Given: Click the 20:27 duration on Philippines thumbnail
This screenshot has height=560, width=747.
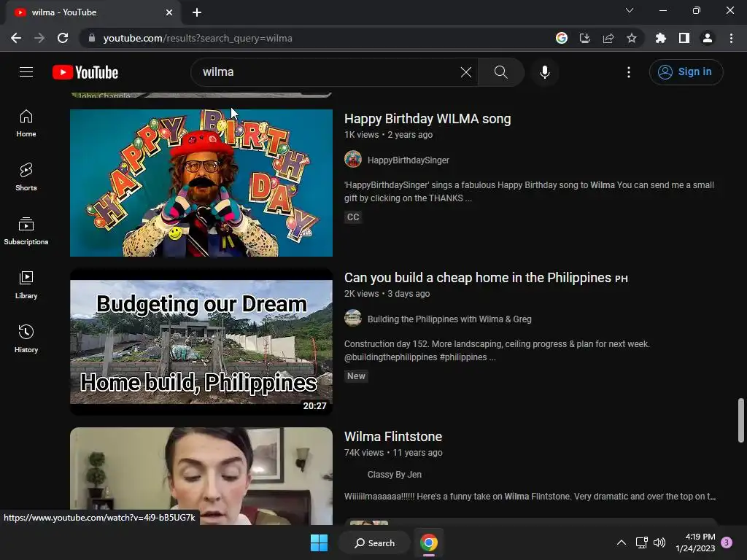Looking at the screenshot, I should pos(315,405).
